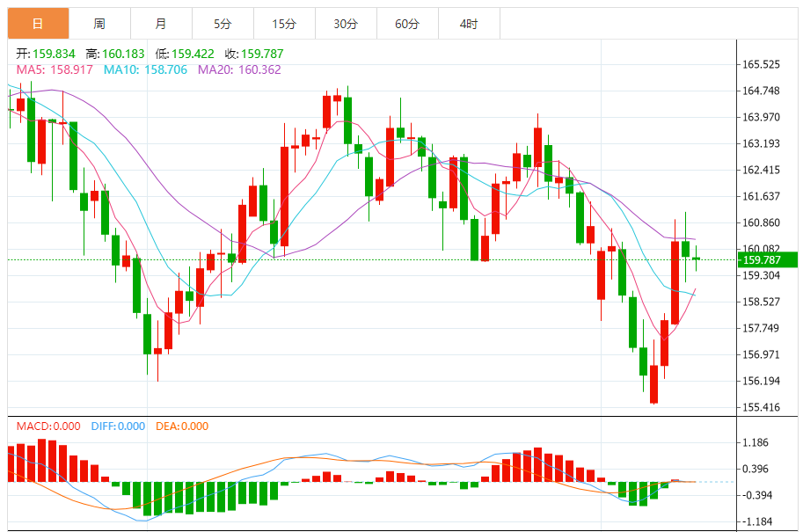Click the -0.394 MACD axis label
The width and height of the screenshot is (803, 532).
(757, 495)
